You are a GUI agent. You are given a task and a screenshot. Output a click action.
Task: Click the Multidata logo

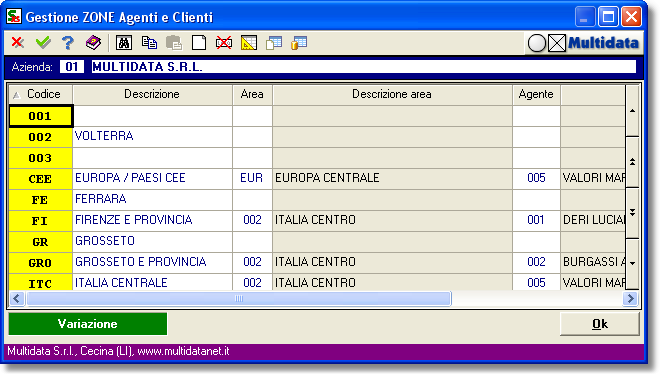tap(604, 43)
